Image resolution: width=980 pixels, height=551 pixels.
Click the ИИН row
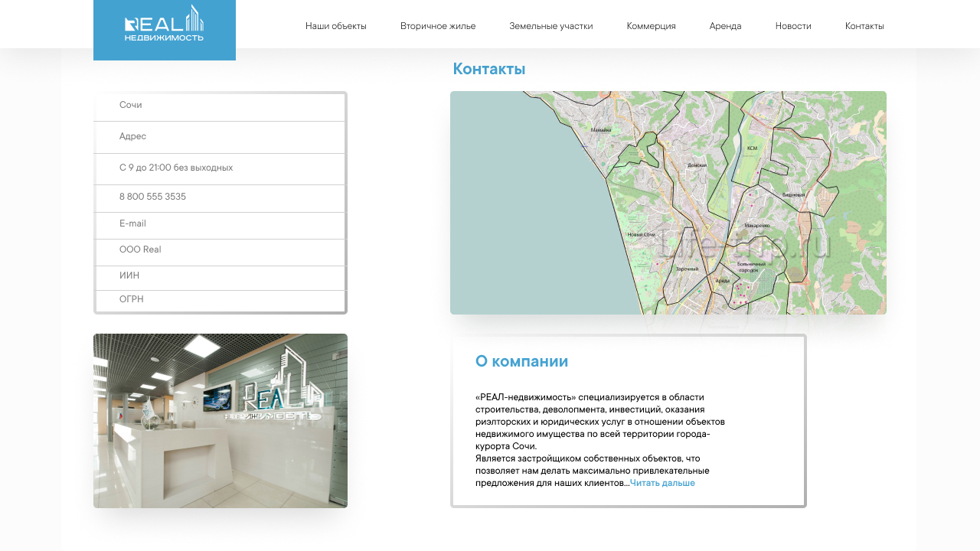click(x=220, y=277)
